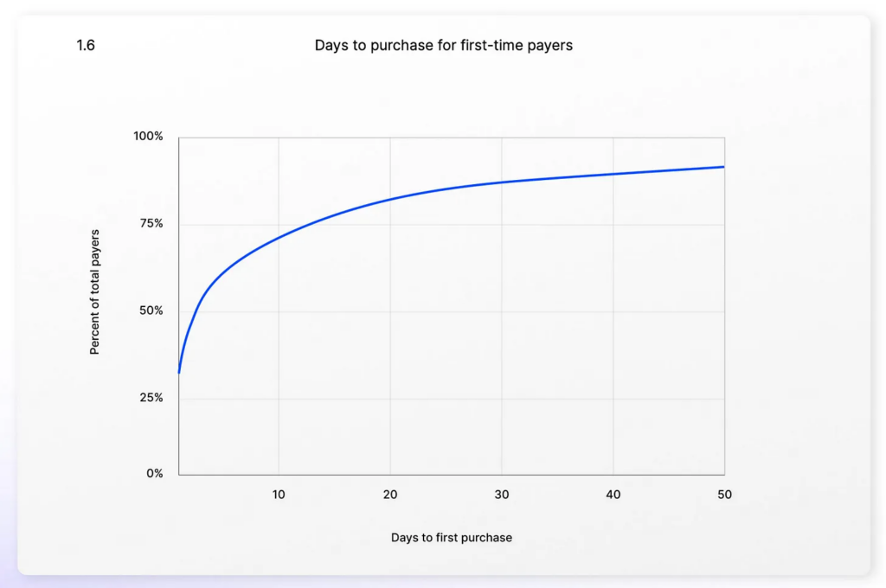The height and width of the screenshot is (588, 886).
Task: Click the 'Percent of total payers' axis label
Action: pyautogui.click(x=95, y=291)
